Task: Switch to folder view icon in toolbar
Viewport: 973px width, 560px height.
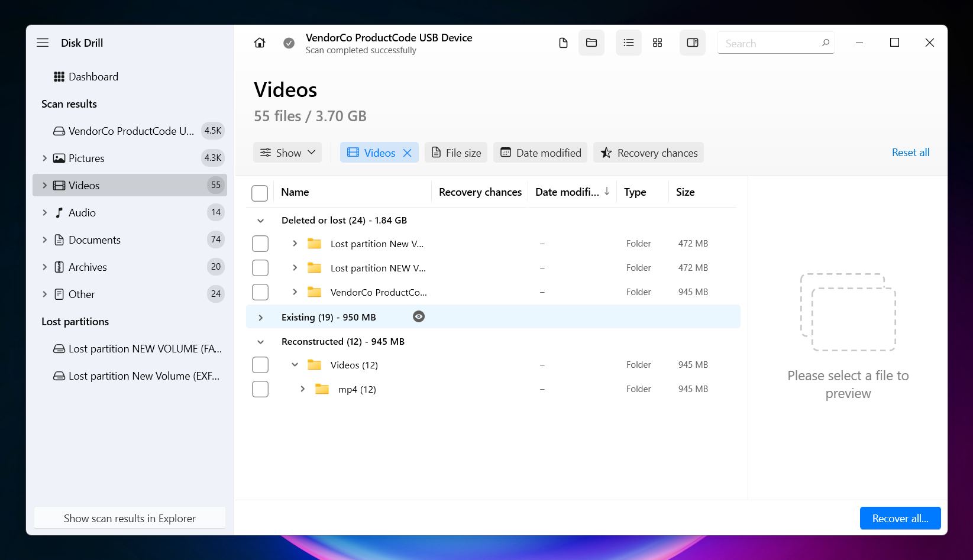Action: pyautogui.click(x=591, y=43)
